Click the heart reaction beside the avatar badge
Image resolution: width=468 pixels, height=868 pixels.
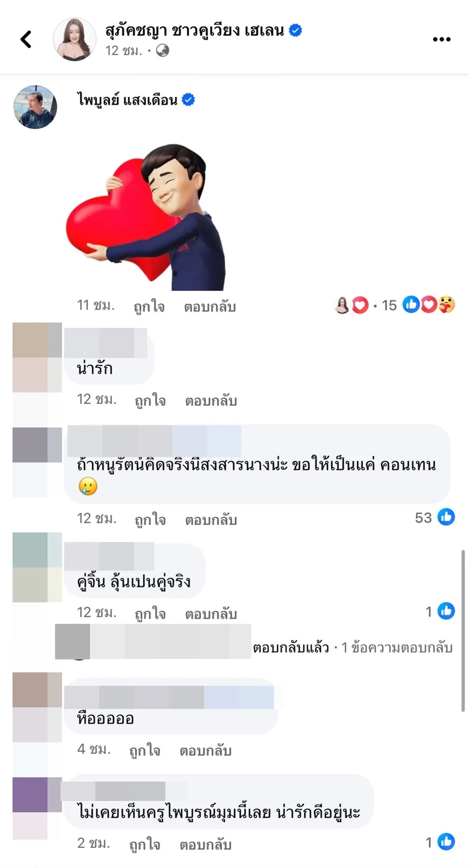(x=360, y=305)
